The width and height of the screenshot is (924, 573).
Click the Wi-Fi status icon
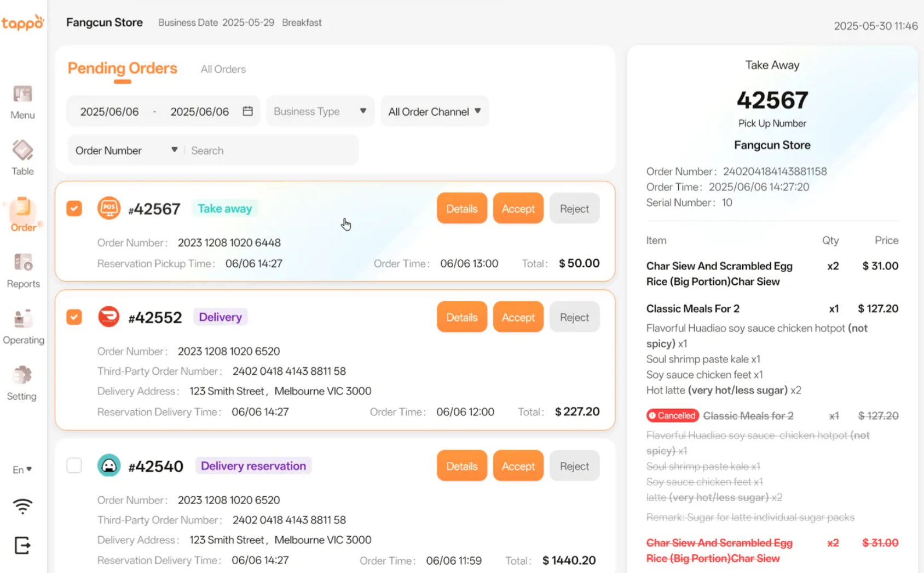tap(22, 506)
